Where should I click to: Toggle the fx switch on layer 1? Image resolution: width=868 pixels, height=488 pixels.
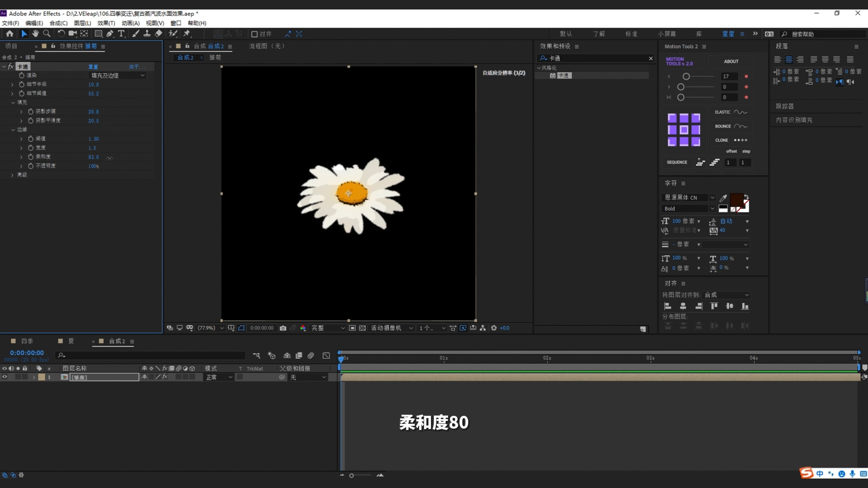coord(165,377)
